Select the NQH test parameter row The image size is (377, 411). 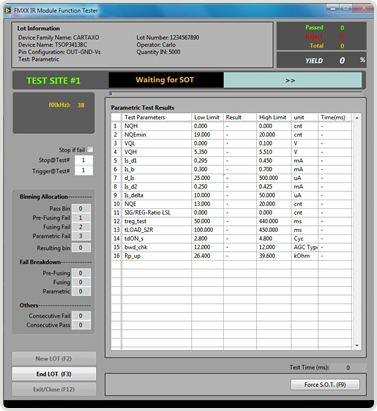coord(231,126)
